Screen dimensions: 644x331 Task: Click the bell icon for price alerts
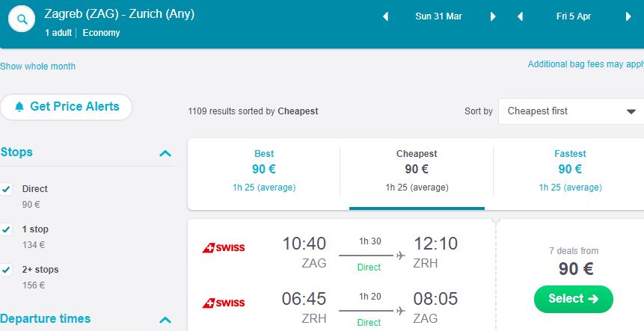pyautogui.click(x=19, y=107)
